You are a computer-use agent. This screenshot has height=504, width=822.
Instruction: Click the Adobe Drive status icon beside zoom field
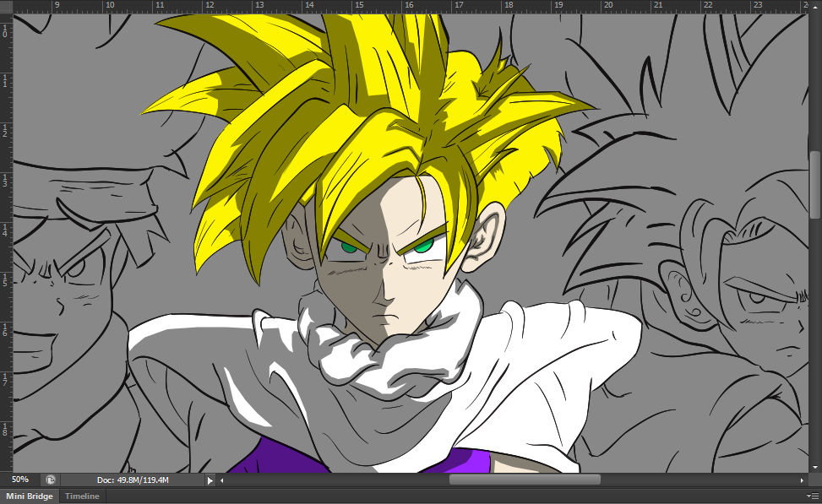pos(50,480)
